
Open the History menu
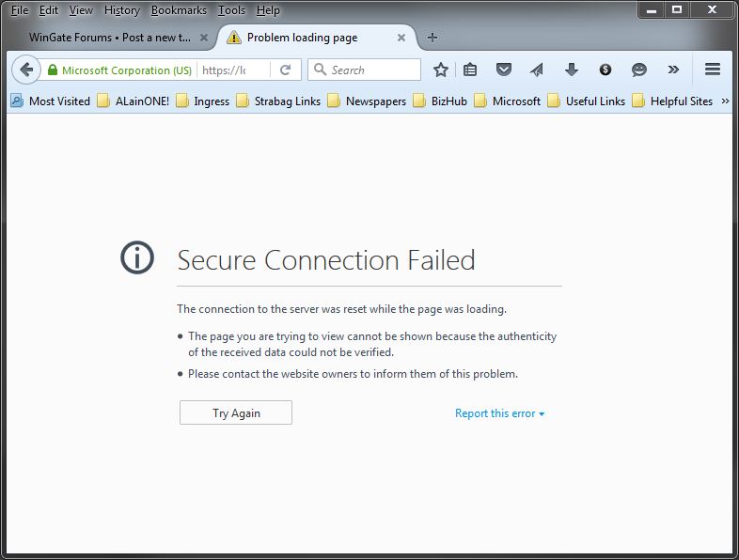pyautogui.click(x=122, y=10)
